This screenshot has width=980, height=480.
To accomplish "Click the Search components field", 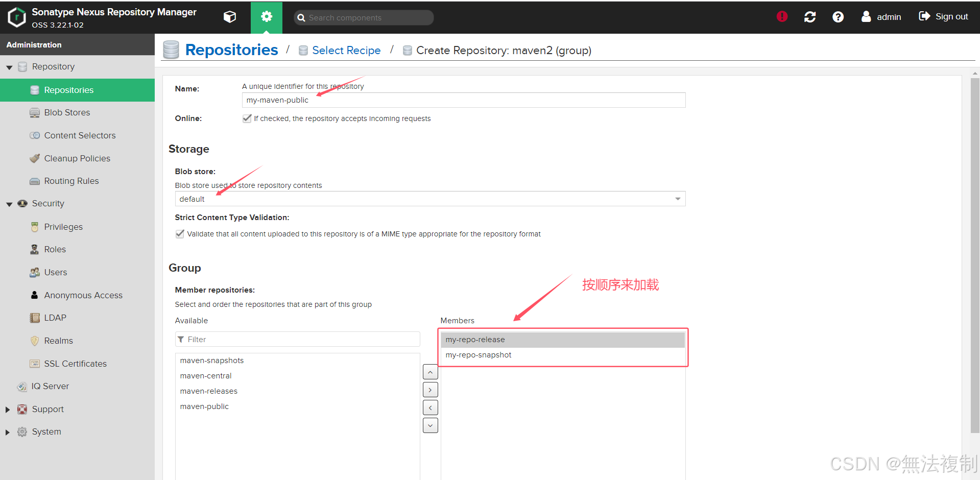I will pyautogui.click(x=364, y=17).
